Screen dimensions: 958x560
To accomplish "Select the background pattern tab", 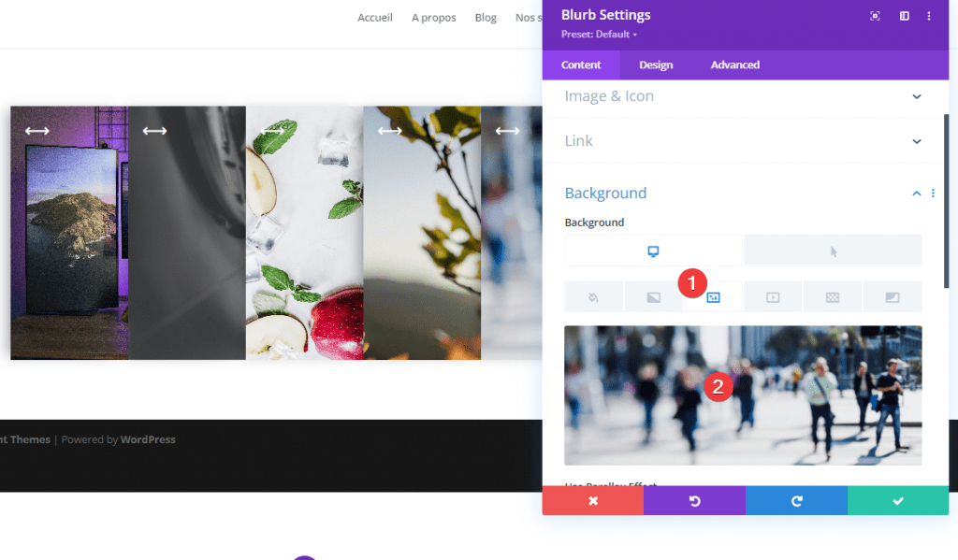I will (832, 297).
